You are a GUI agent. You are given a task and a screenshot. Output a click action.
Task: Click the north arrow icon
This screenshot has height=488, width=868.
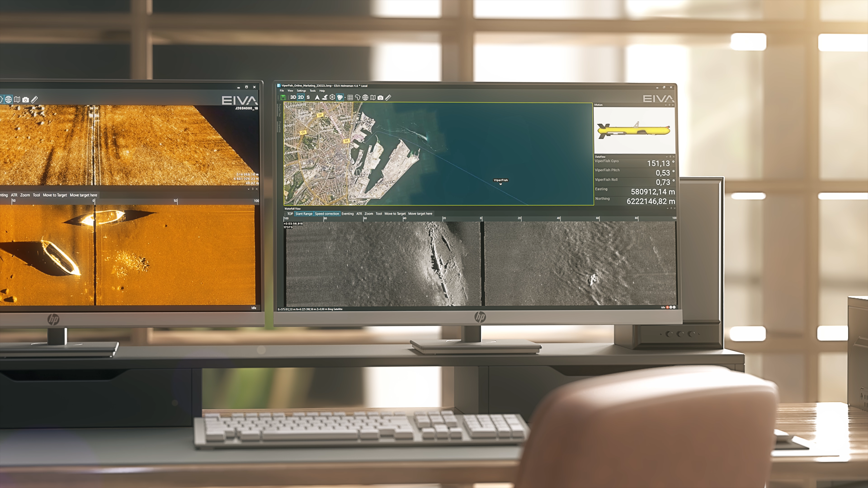(x=317, y=97)
